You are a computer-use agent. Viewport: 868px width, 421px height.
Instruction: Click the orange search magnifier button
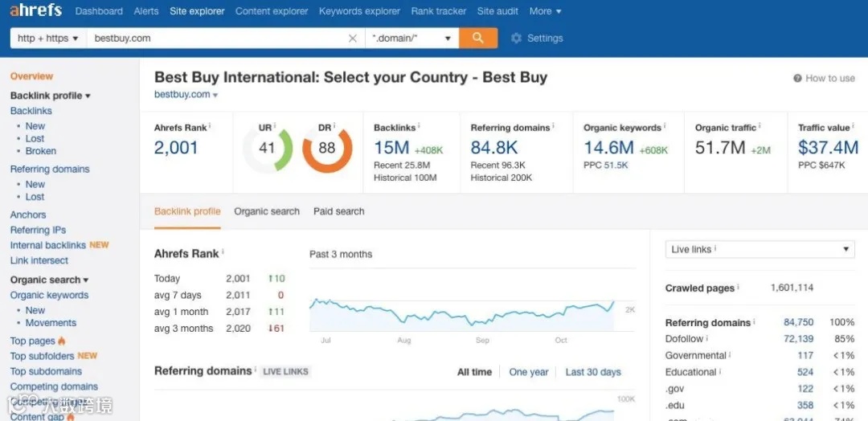pos(478,39)
